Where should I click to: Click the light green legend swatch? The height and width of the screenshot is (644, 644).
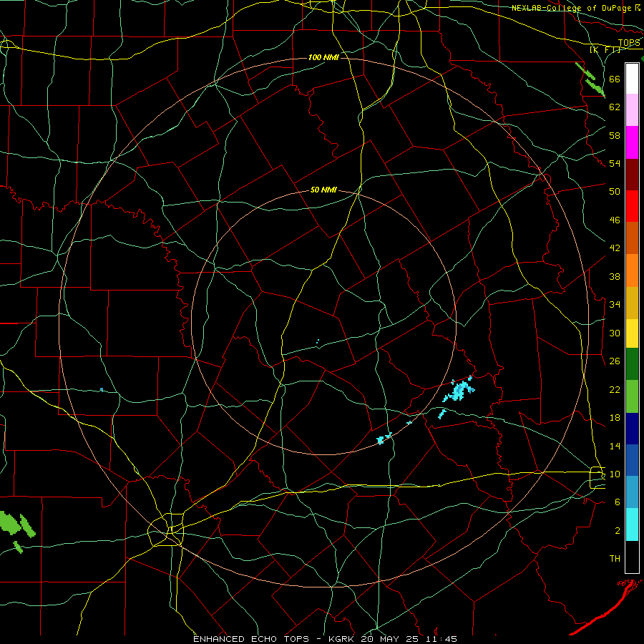click(x=632, y=396)
